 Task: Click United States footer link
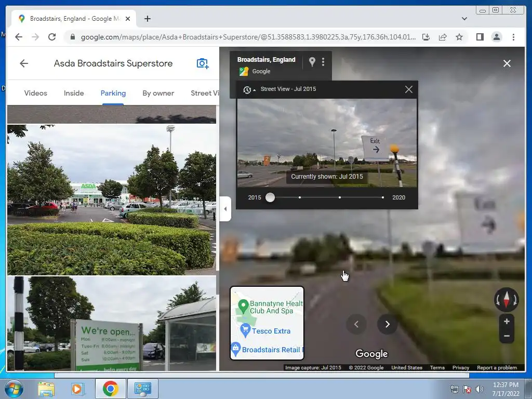pyautogui.click(x=406, y=367)
